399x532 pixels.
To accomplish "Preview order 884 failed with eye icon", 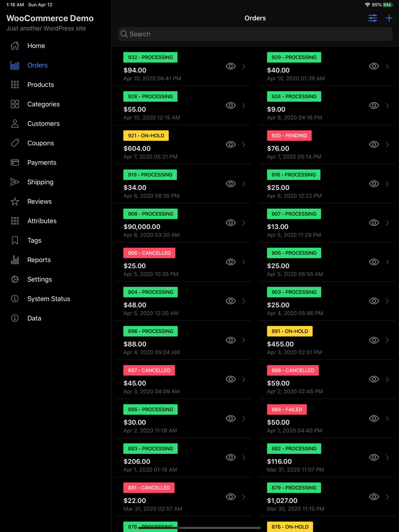I will (374, 418).
